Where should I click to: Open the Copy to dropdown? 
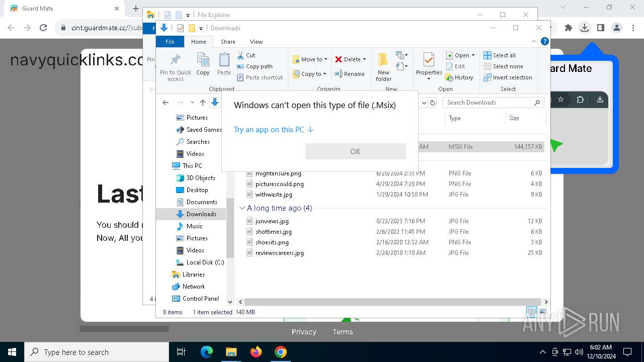point(310,74)
